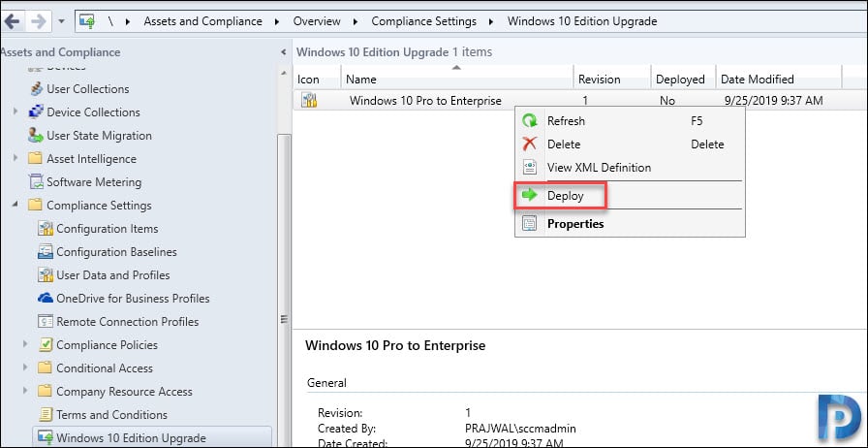Click the Device Collections icon
Image resolution: width=868 pixels, height=448 pixels.
36,112
